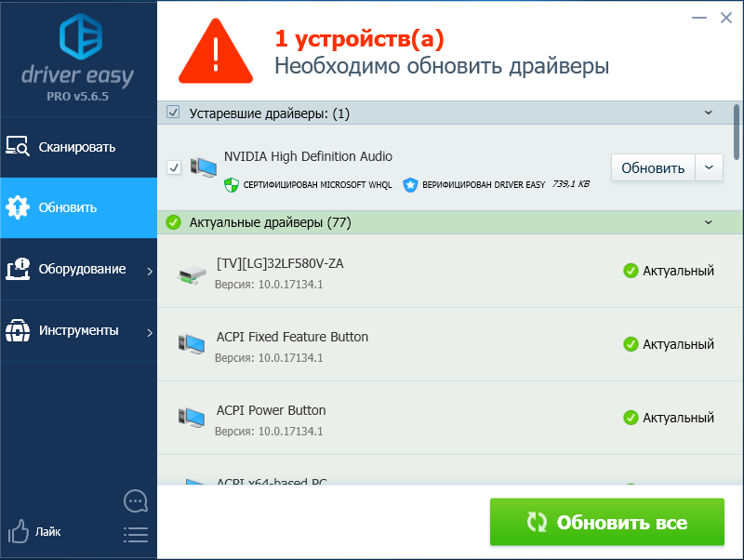Image resolution: width=744 pixels, height=560 pixels.
Task: Select the Обновить sidebar tab
Action: click(78, 207)
